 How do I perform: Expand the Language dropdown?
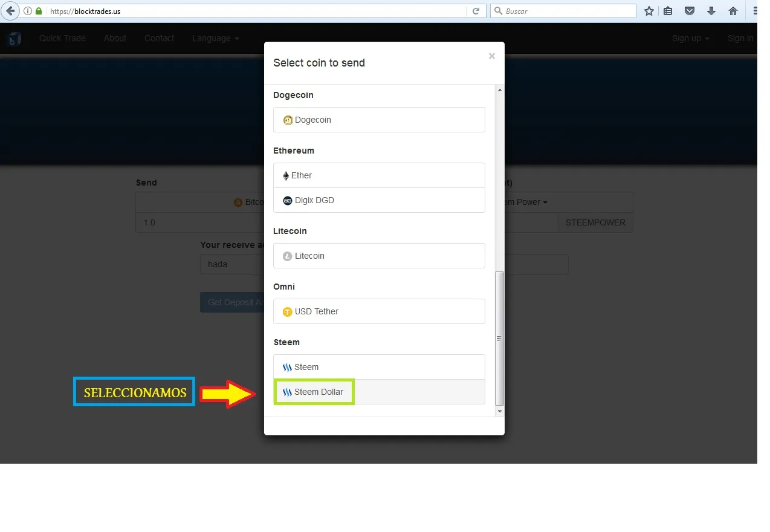(215, 38)
